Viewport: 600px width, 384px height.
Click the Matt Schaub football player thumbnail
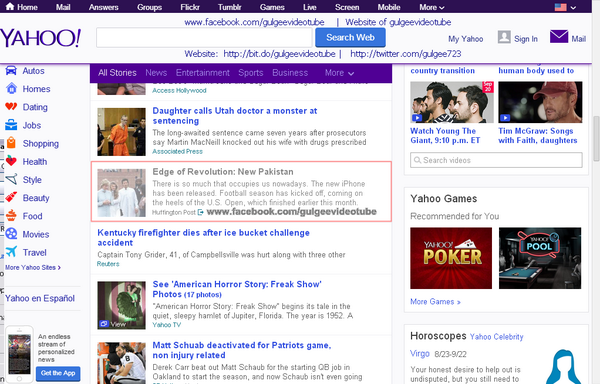pos(121,363)
